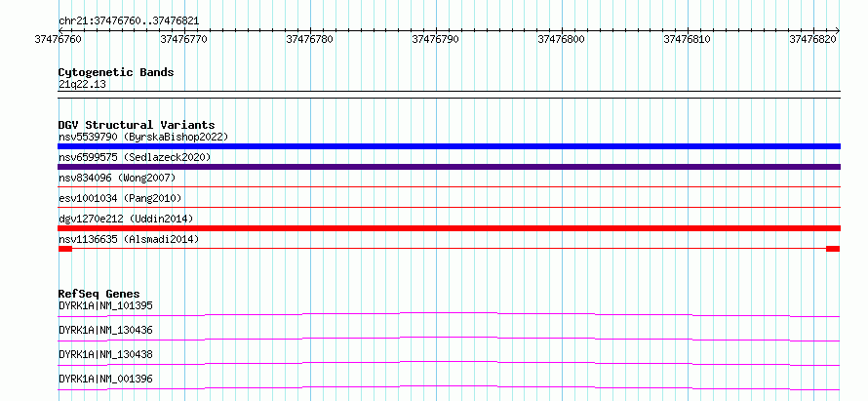The width and height of the screenshot is (868, 401).
Task: Click the ruler position 37476820
Action: coord(813,39)
